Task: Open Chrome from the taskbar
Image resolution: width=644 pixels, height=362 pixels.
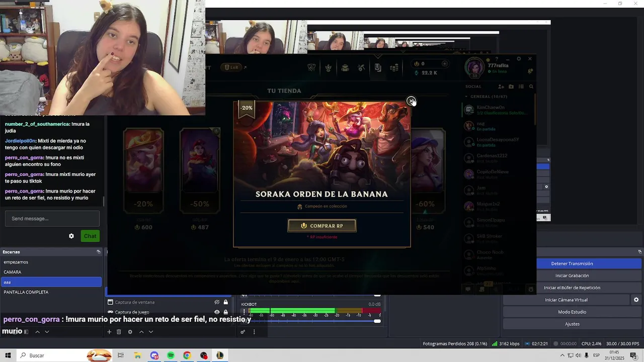Action: coord(187,355)
